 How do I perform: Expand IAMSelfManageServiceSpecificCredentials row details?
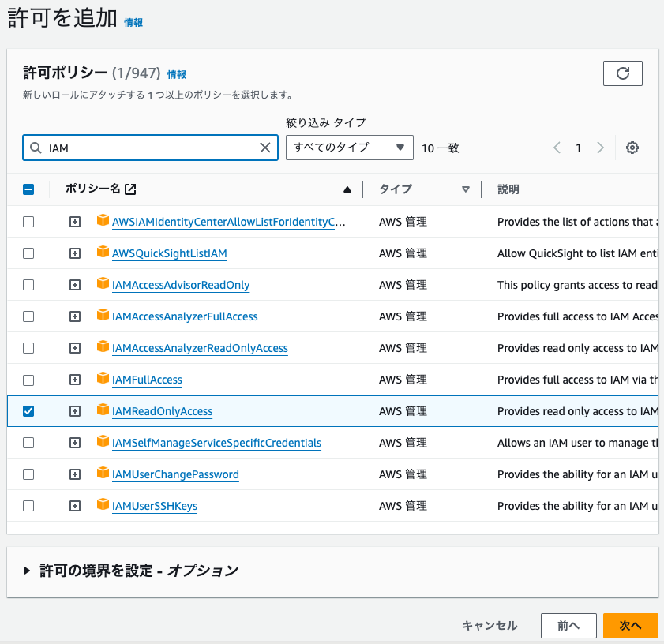pyautogui.click(x=75, y=443)
